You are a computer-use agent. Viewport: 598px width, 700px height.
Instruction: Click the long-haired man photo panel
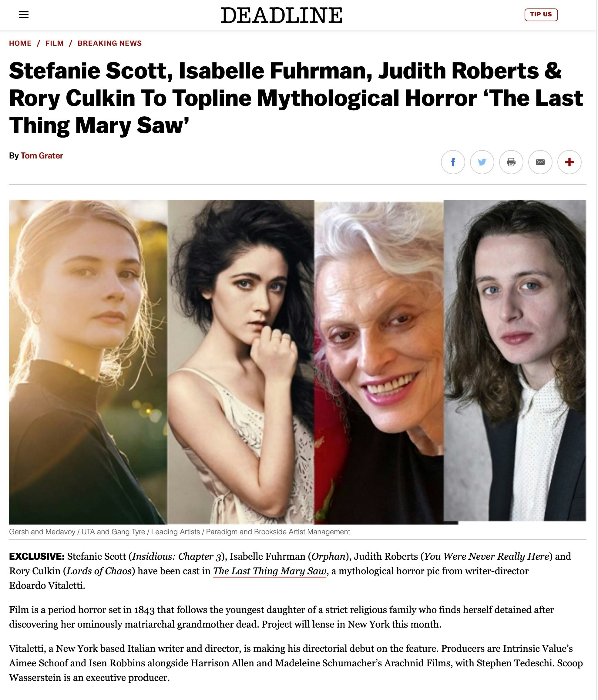click(515, 361)
